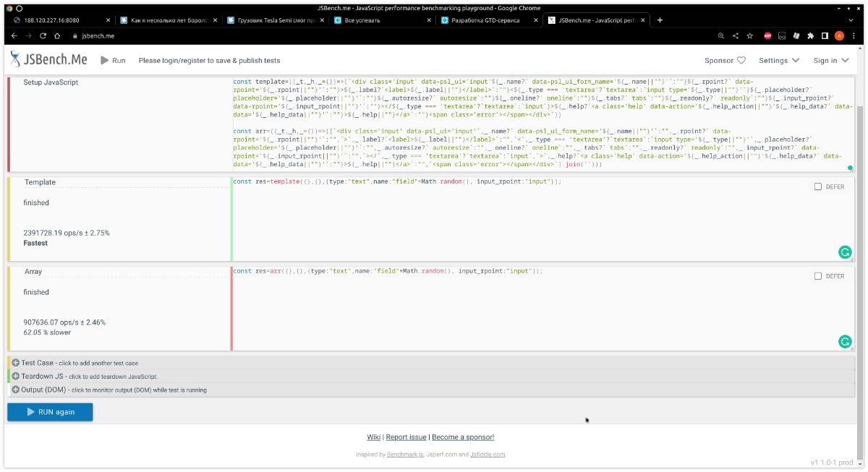Screen dimensions: 868x472
Task: Click the Sponsor heart icon
Action: 741,61
